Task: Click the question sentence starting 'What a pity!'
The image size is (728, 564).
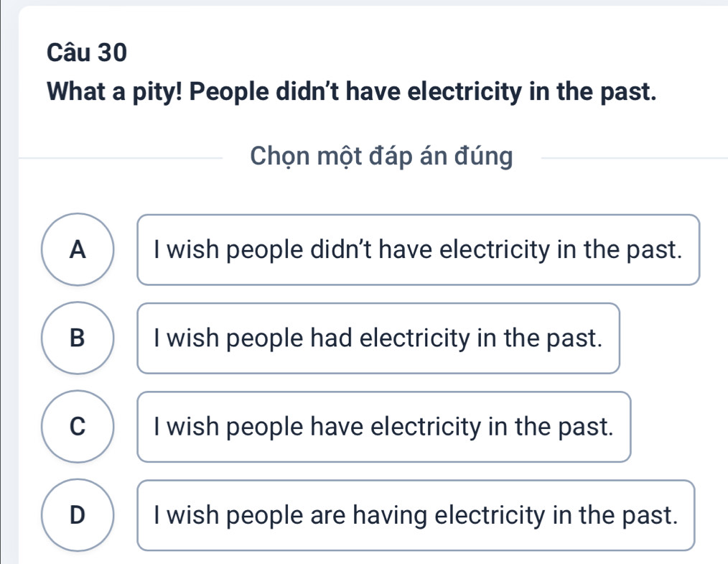Action: [x=352, y=93]
